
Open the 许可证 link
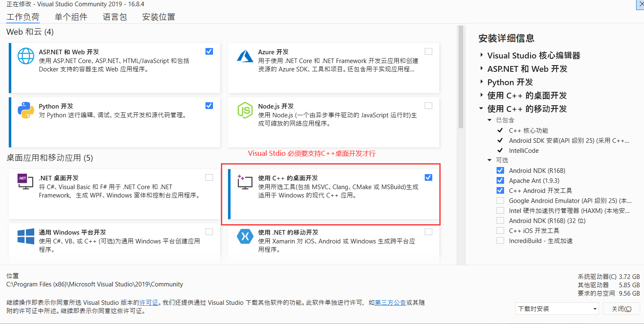pyautogui.click(x=149, y=303)
